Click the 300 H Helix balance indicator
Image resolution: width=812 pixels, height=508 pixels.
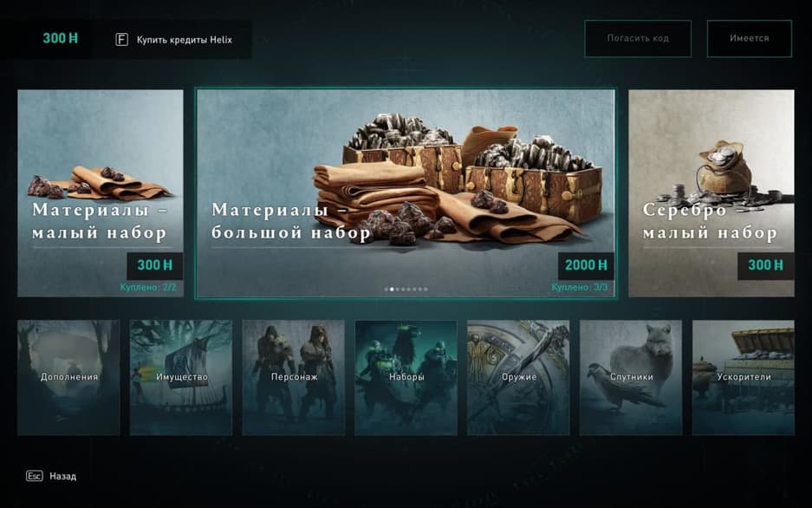pos(60,38)
